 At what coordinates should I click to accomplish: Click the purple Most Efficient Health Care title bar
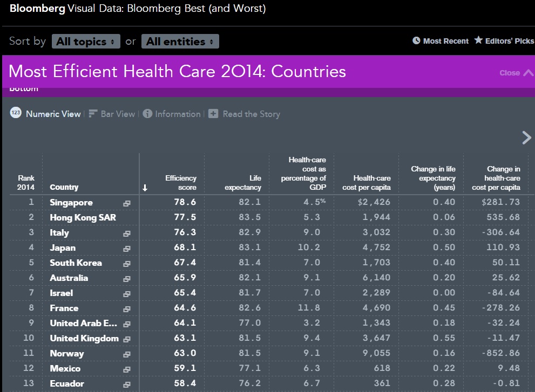[243, 72]
